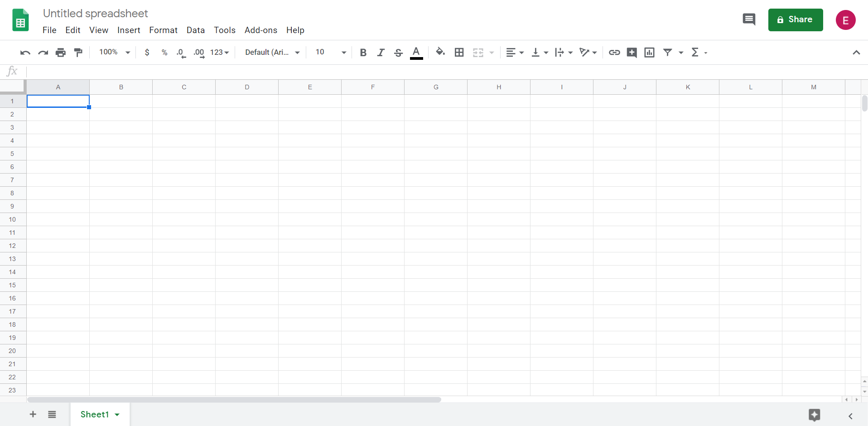The image size is (868, 426).
Task: Click the Undo icon
Action: click(x=25, y=53)
